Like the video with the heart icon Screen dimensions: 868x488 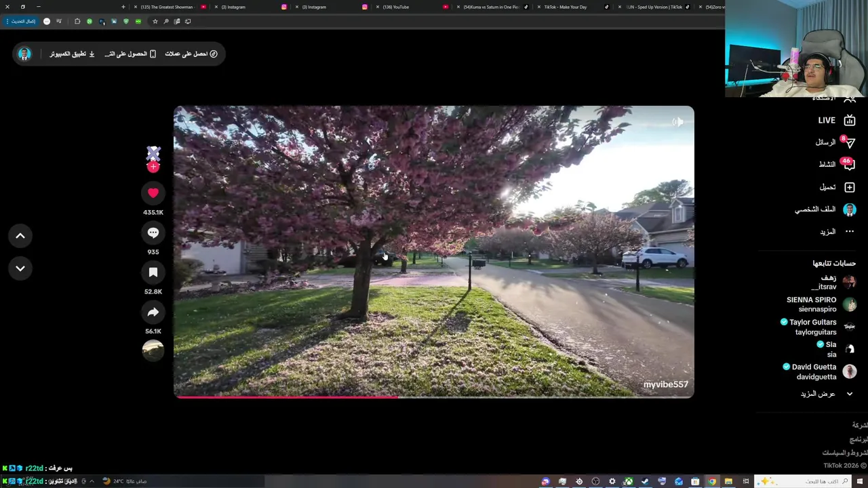[153, 193]
